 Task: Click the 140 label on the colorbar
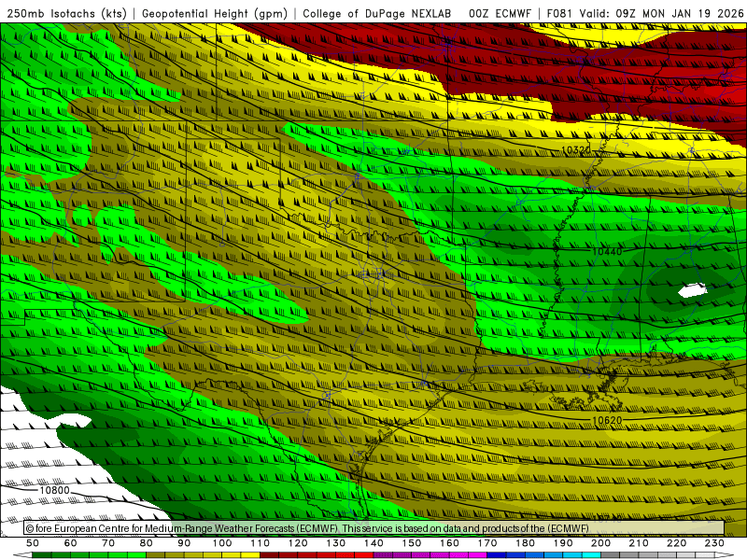point(373,543)
